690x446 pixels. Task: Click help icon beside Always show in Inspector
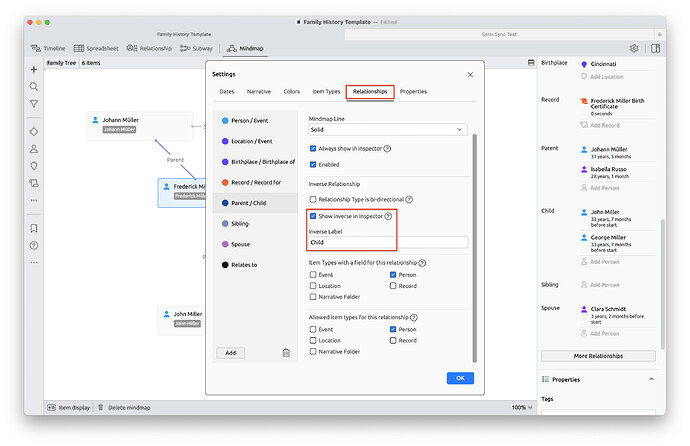coord(387,149)
